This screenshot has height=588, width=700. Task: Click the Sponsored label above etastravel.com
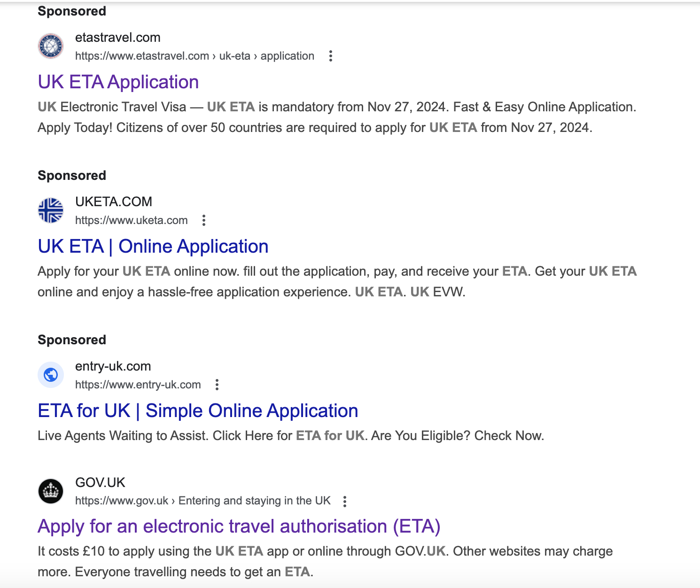(72, 11)
